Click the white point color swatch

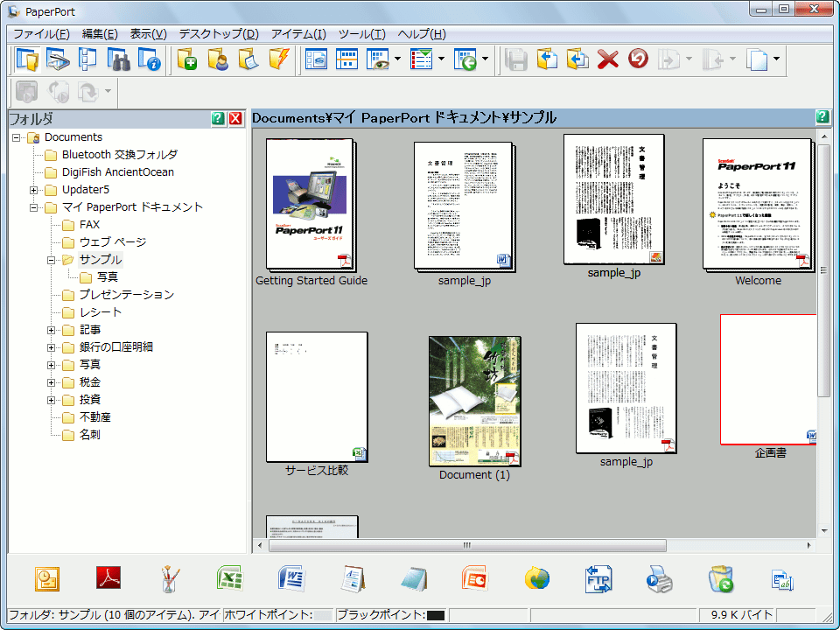point(323,615)
